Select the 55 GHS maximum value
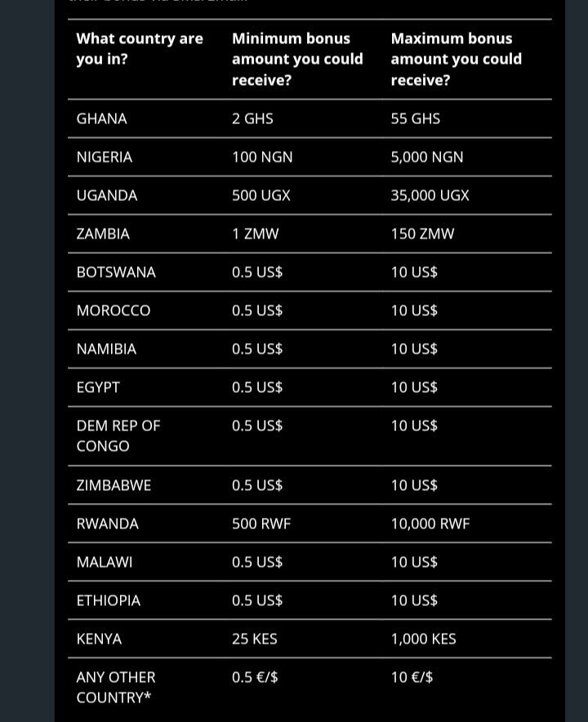This screenshot has width=588, height=722. pyautogui.click(x=416, y=118)
